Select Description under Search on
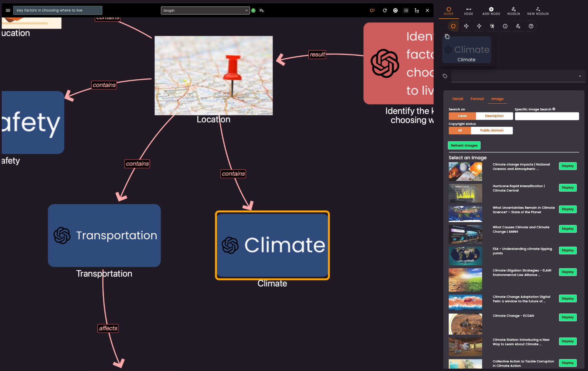Screen dimensions: 588x371 494,116
